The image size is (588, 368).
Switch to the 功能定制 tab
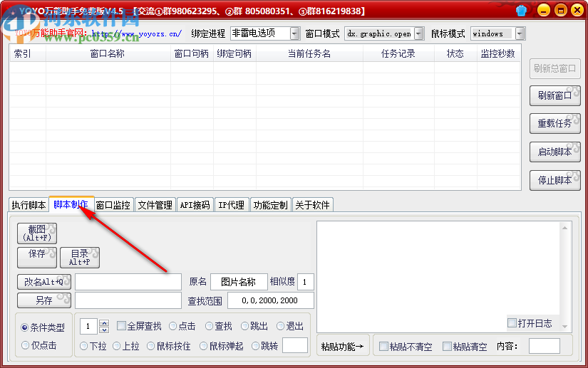tap(270, 205)
